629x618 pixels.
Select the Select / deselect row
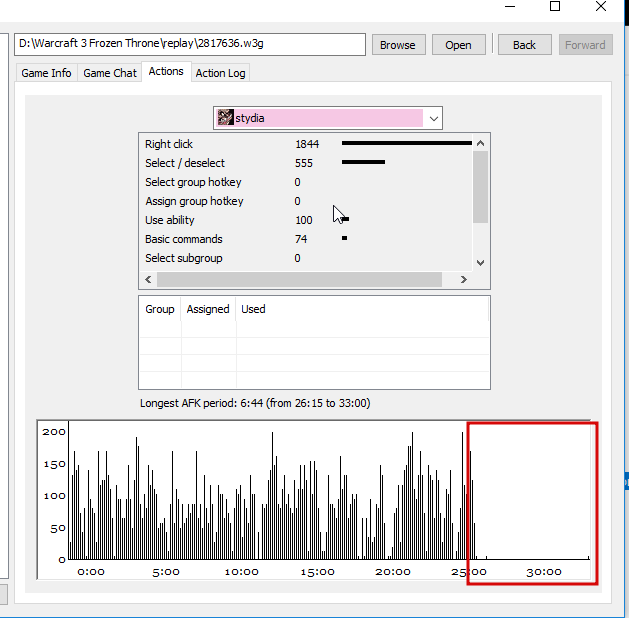coord(306,163)
